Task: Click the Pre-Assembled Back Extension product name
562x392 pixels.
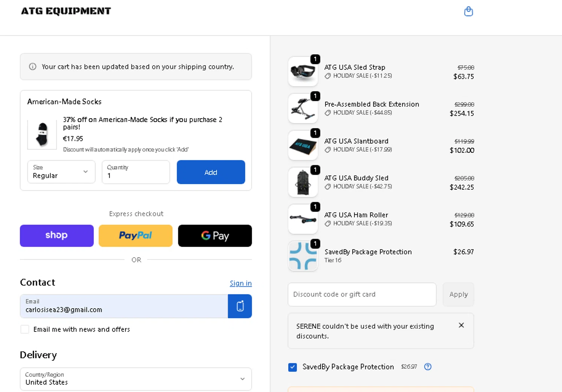Action: [x=372, y=104]
